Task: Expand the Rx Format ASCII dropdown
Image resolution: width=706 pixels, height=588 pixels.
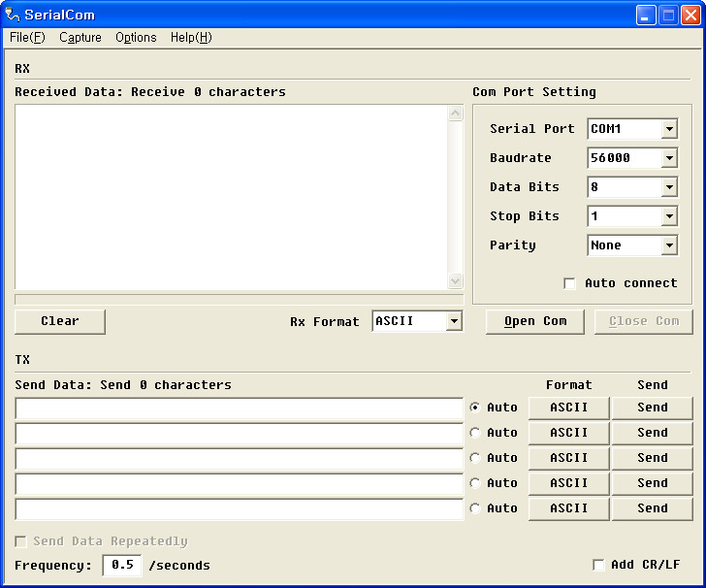Action: [454, 321]
